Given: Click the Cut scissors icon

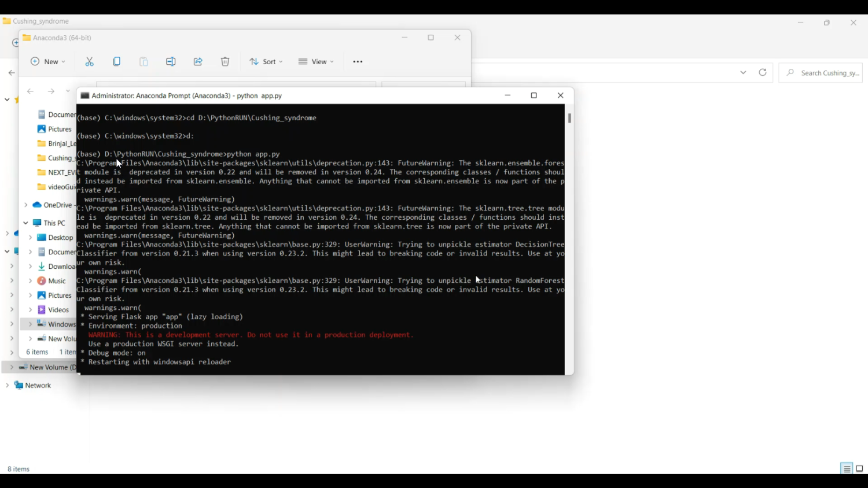Looking at the screenshot, I should (90, 62).
